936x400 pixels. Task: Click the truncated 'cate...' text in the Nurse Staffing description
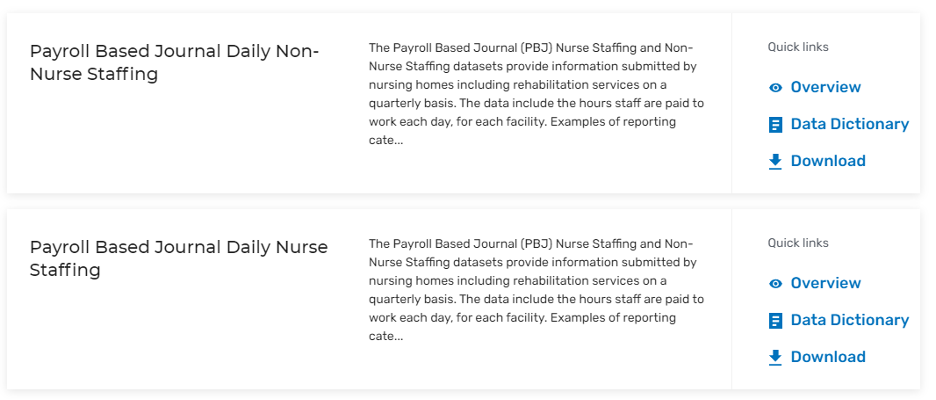click(x=386, y=336)
